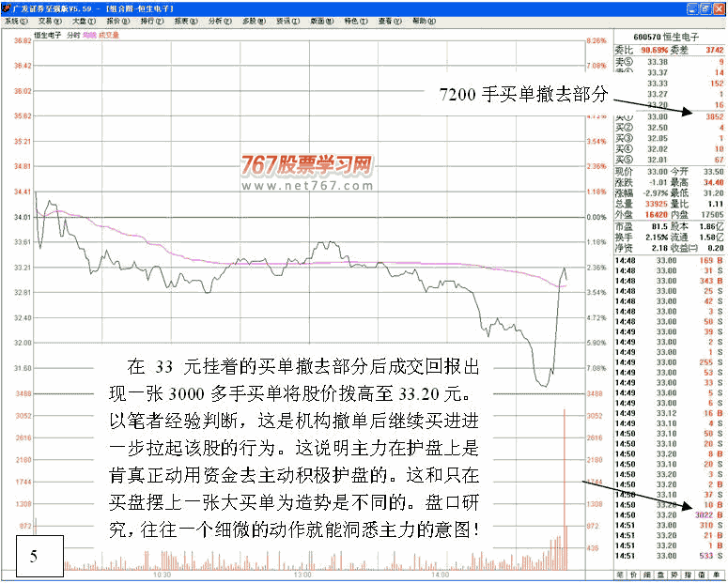Image resolution: width=728 pixels, height=583 pixels.
Task: Click the 均线 legend label
Action: (x=89, y=36)
